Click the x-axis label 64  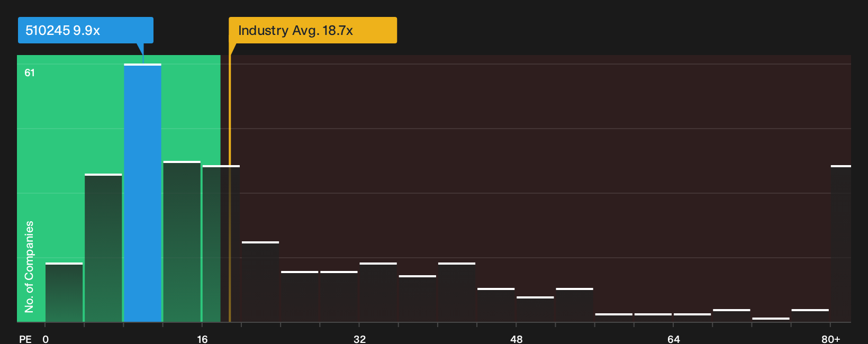click(x=673, y=339)
